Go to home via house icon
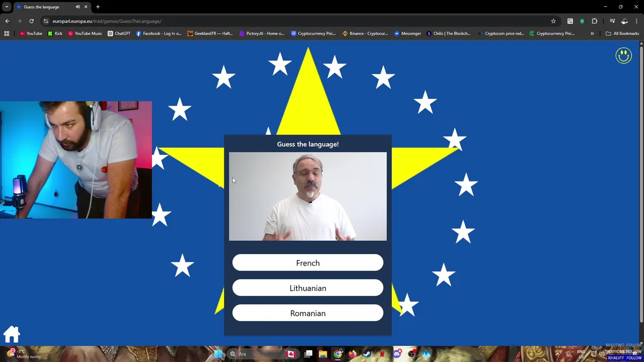Image resolution: width=644 pixels, height=362 pixels. pos(12,334)
